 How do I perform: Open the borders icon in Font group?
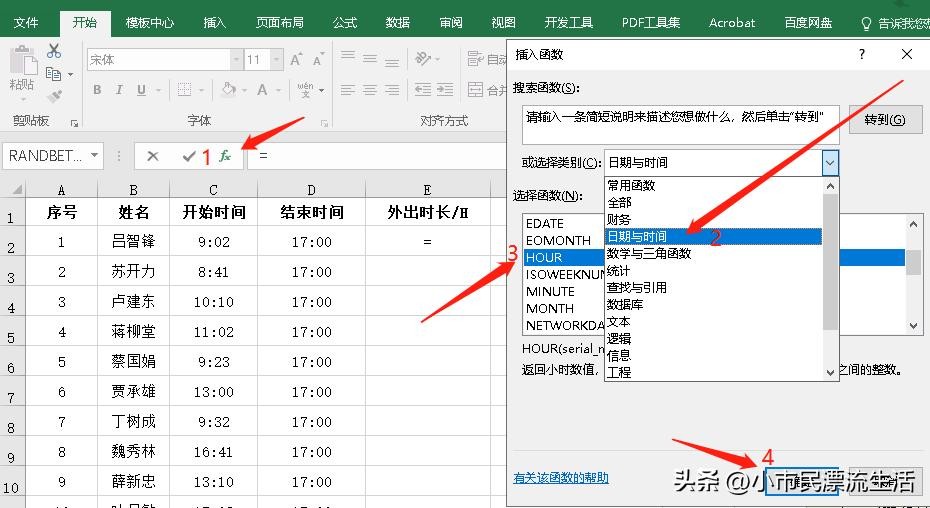pos(184,90)
